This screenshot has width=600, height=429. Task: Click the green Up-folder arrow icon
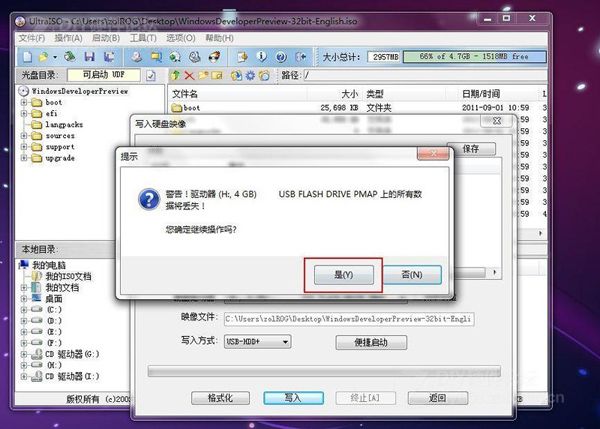pos(175,75)
